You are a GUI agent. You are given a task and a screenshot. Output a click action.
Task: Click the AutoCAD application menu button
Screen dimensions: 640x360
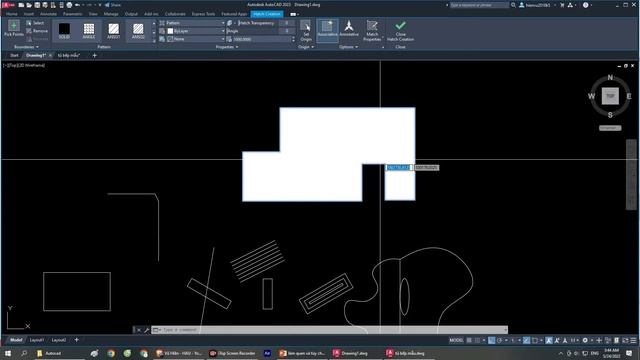[9, 5]
